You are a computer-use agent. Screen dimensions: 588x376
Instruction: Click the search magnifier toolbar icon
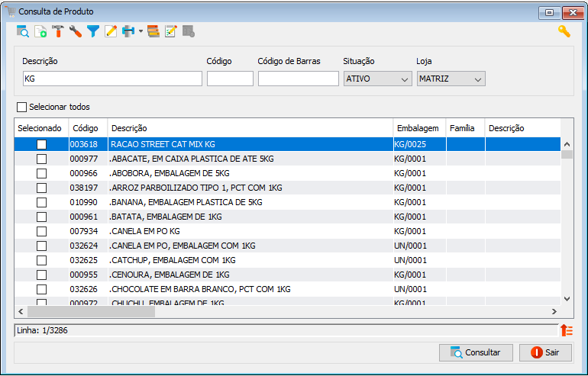23,31
